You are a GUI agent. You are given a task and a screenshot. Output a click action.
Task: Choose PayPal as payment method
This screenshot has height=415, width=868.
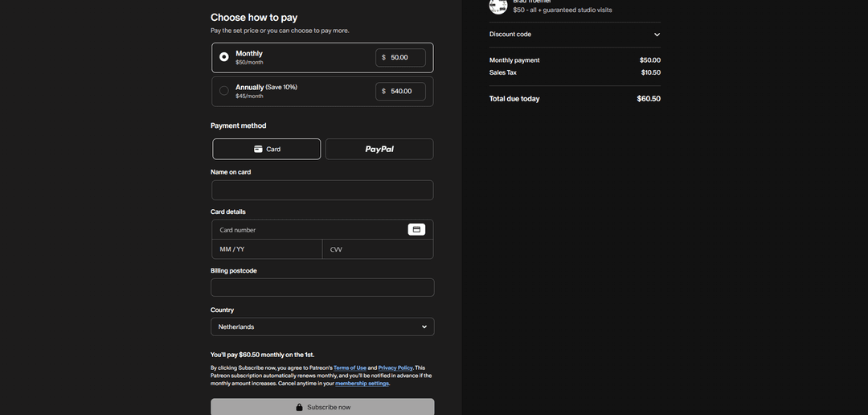coord(379,149)
